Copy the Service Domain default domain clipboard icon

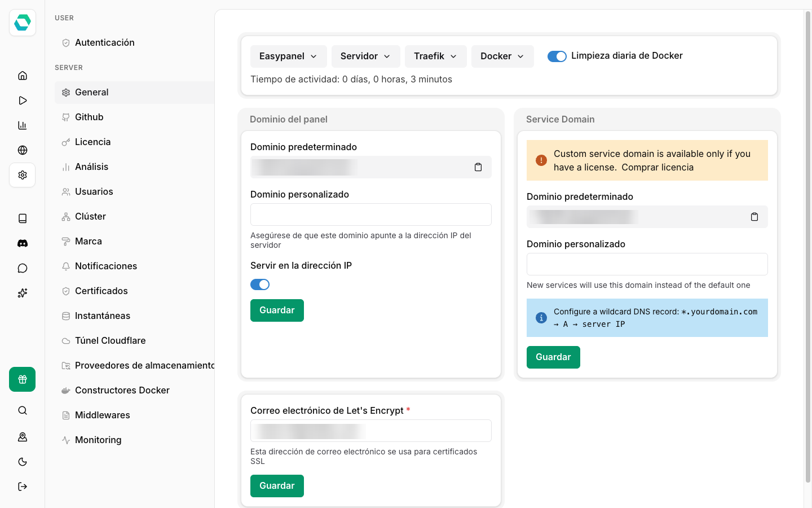click(x=754, y=217)
